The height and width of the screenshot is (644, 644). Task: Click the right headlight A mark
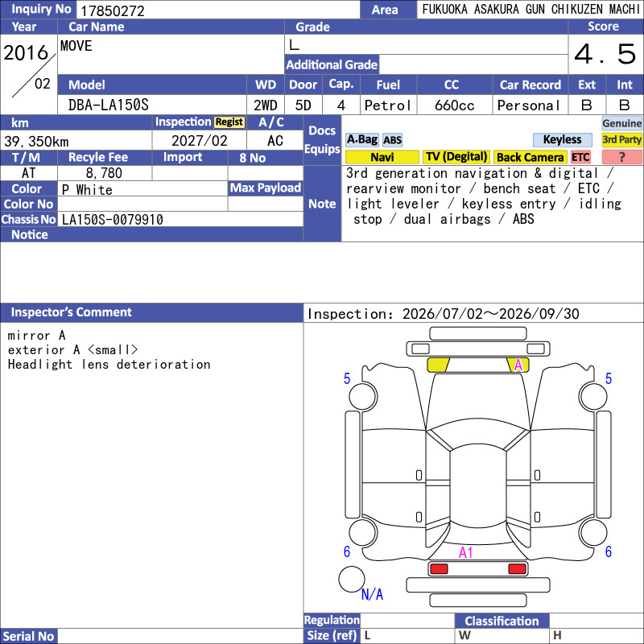[518, 365]
